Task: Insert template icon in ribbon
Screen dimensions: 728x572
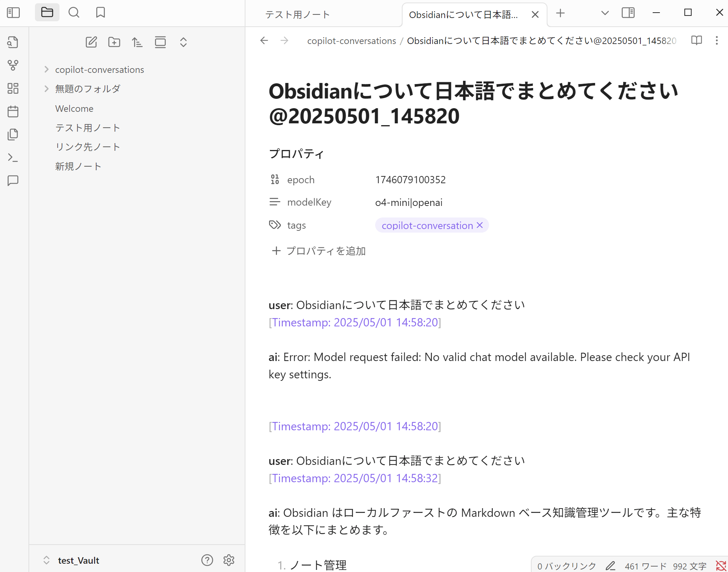Action: [x=13, y=135]
